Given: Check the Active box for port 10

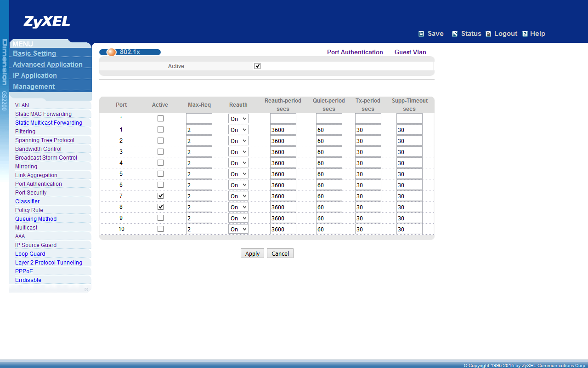Looking at the screenshot, I should point(160,229).
